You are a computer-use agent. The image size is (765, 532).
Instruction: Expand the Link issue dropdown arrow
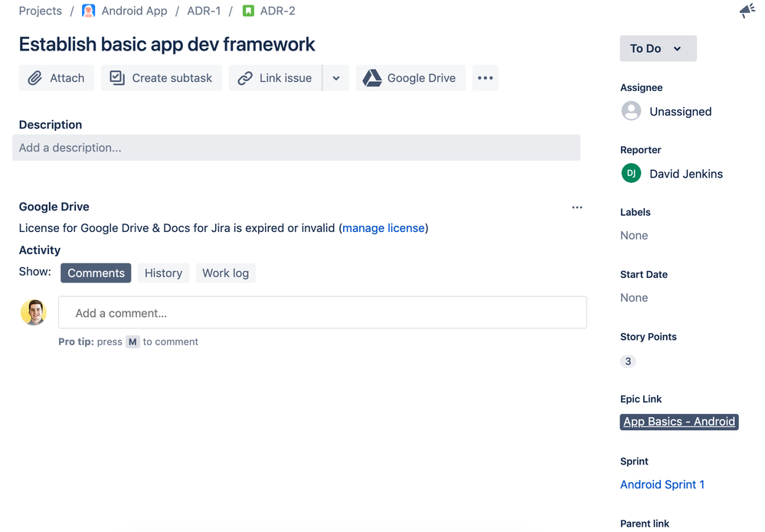click(336, 78)
